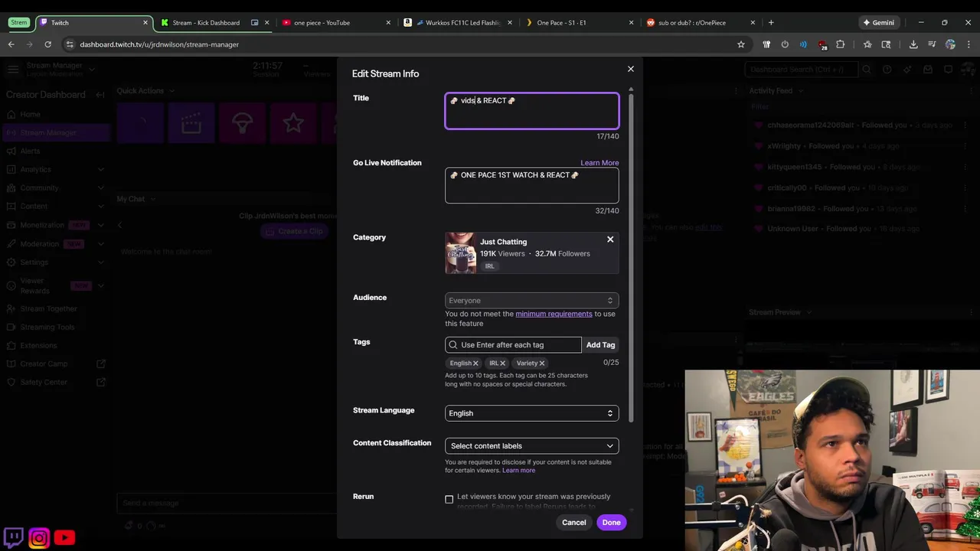Open the whispers chat bubble icon
This screenshot has width=980, height=551.
click(949, 70)
